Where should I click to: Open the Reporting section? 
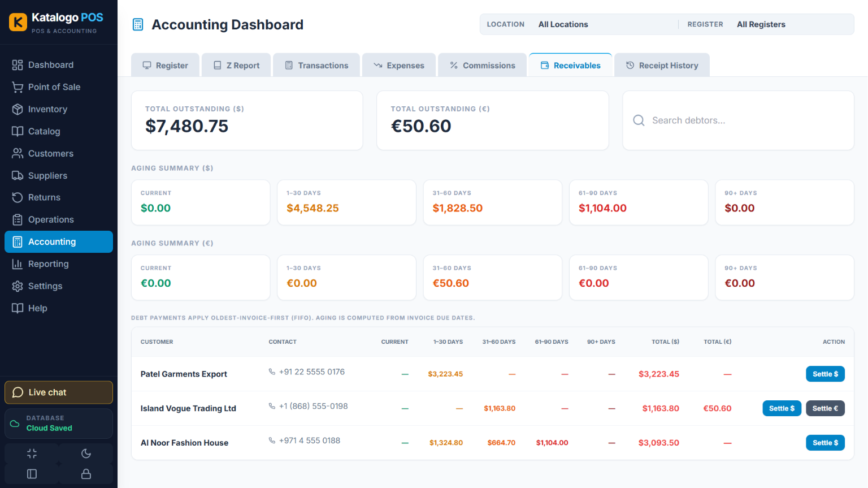(59, 264)
